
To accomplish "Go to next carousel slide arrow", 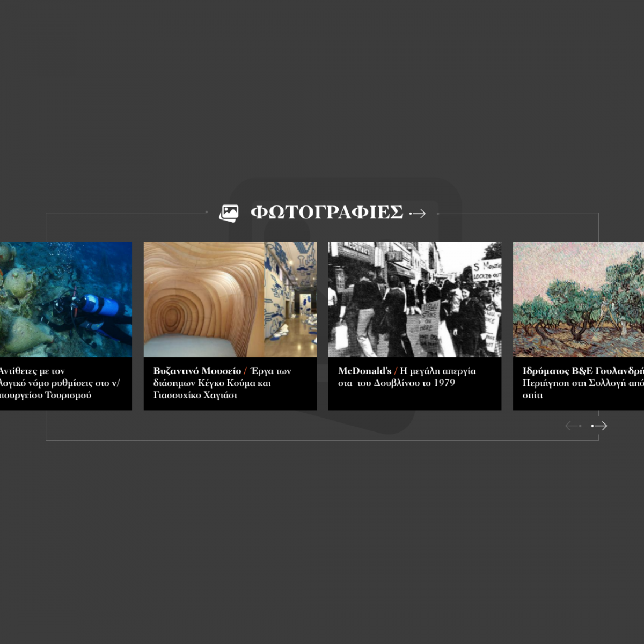I will 599,426.
